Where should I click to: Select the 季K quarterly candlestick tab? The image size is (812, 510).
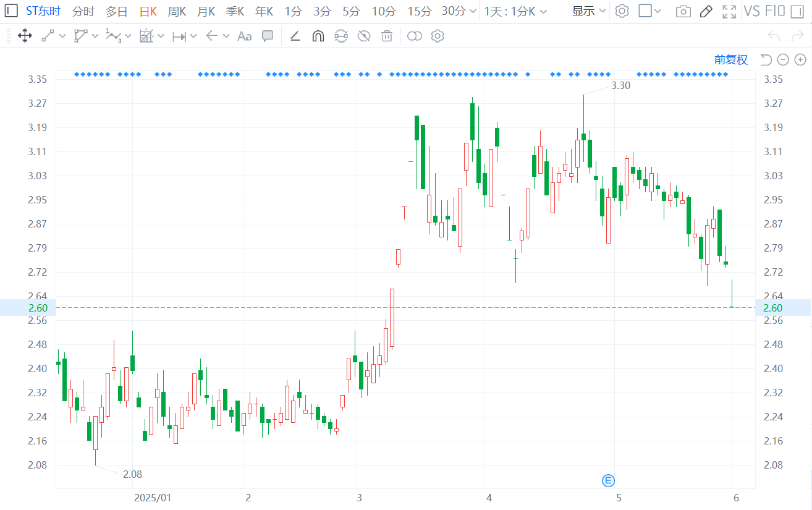(x=235, y=11)
